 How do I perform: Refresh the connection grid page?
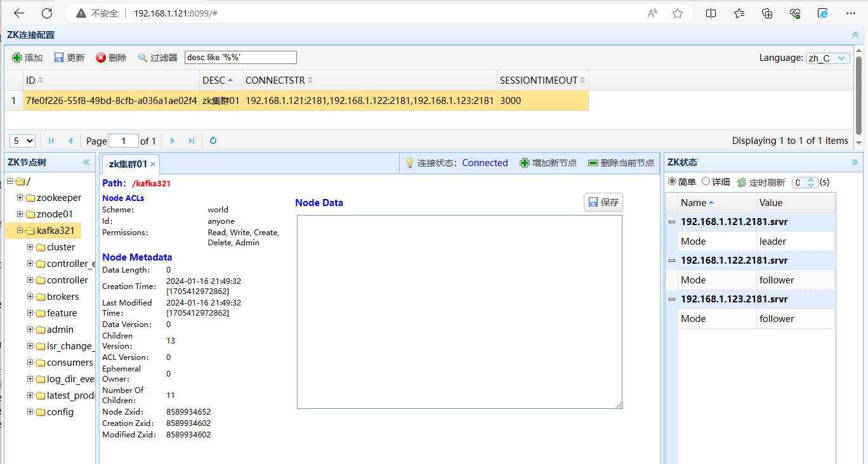click(x=213, y=141)
